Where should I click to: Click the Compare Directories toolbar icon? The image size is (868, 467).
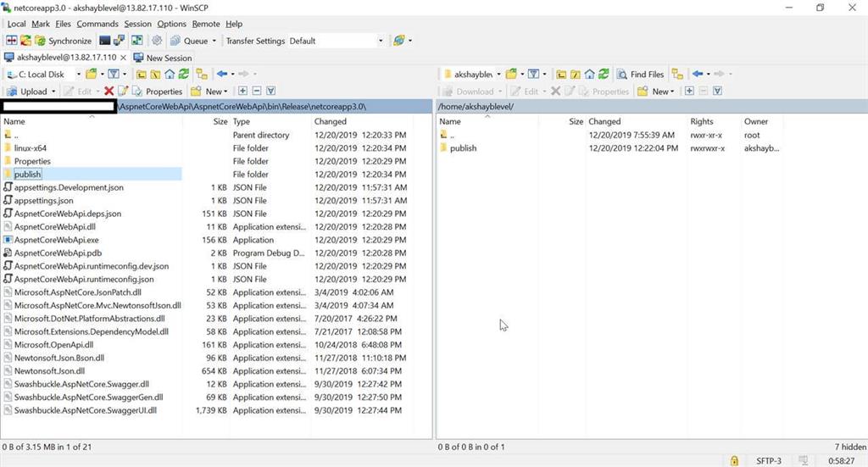pyautogui.click(x=11, y=41)
